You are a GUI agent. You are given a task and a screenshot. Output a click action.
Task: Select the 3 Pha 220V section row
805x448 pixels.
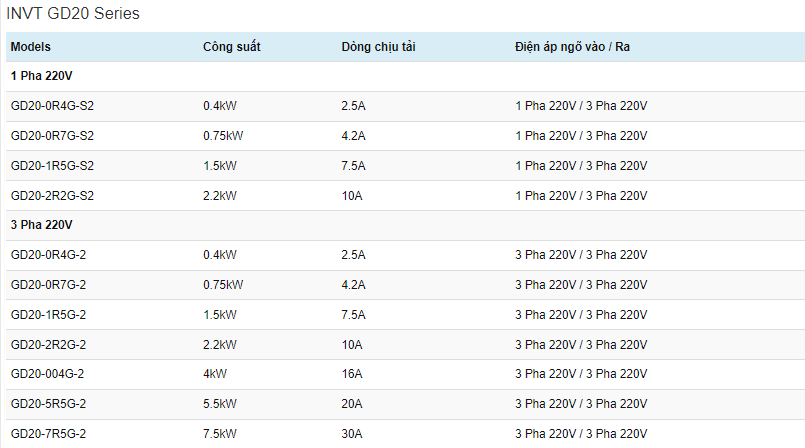coord(406,225)
